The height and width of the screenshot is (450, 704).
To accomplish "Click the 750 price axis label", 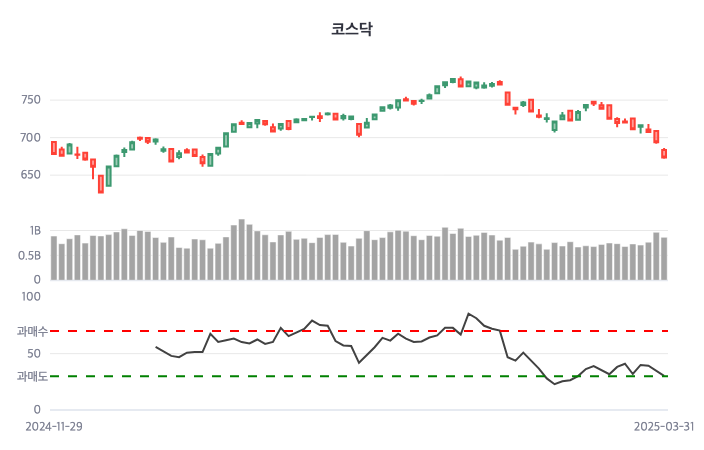I will click(x=30, y=100).
